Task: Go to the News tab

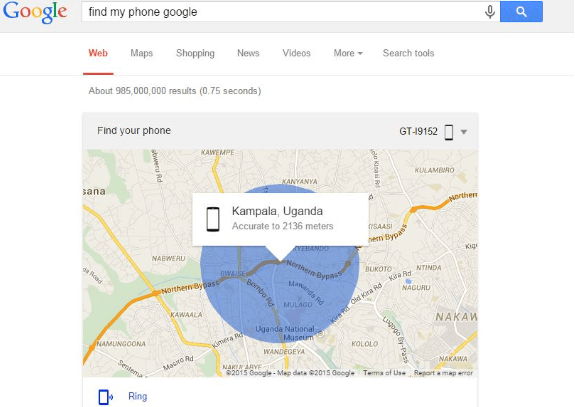Action: click(x=248, y=53)
